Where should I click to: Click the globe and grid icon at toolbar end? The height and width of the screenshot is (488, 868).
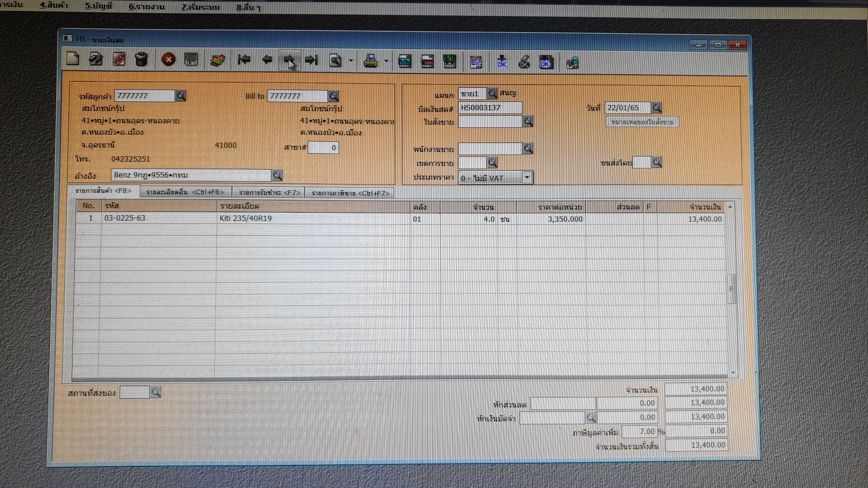[x=572, y=63]
